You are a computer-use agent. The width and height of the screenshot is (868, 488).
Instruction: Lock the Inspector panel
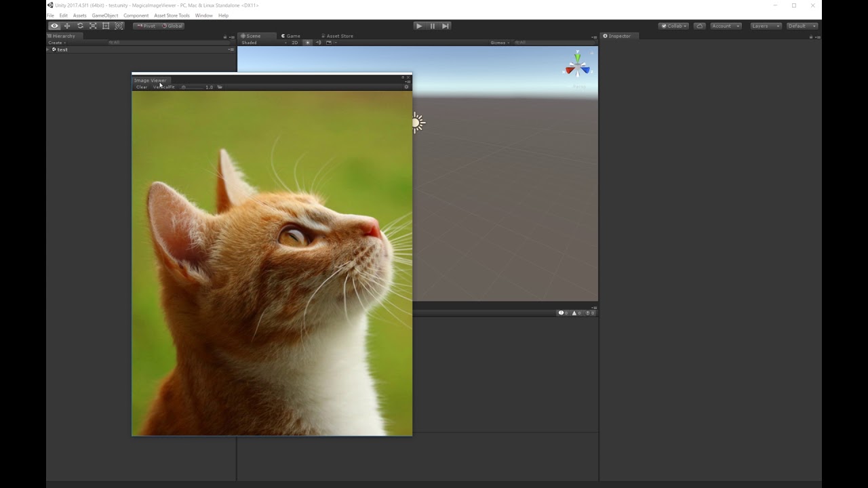[811, 37]
